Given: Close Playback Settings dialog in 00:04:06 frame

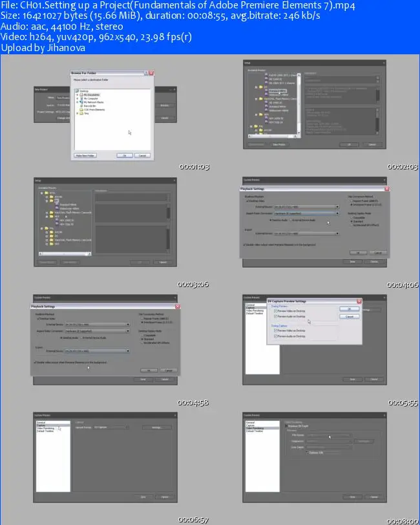Looking at the screenshot, I should [387, 189].
